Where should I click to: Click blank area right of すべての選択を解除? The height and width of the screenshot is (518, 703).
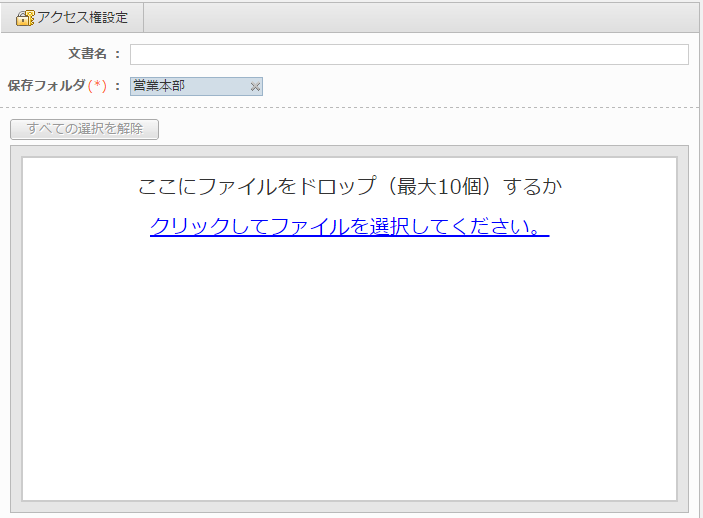pyautogui.click(x=420, y=129)
